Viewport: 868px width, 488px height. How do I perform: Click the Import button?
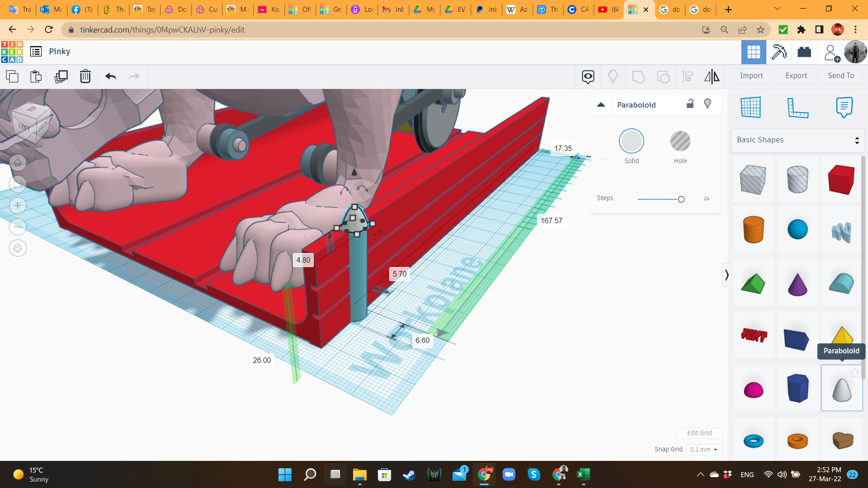(751, 76)
